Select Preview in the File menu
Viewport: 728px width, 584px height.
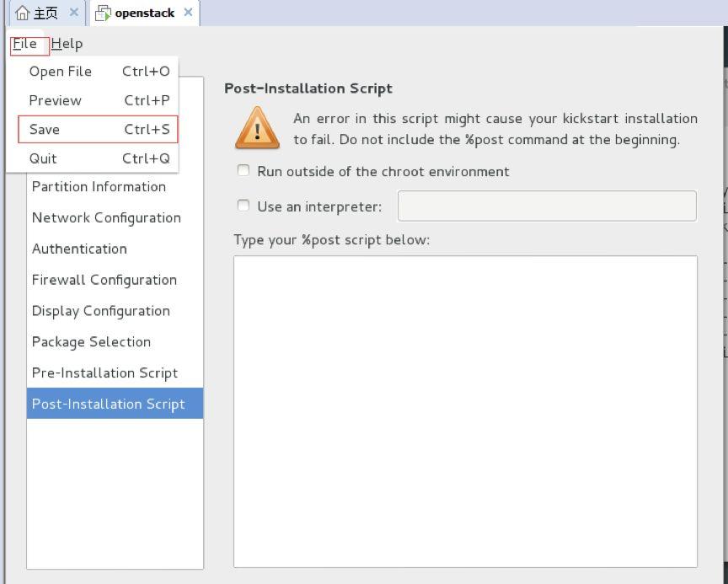click(56, 100)
